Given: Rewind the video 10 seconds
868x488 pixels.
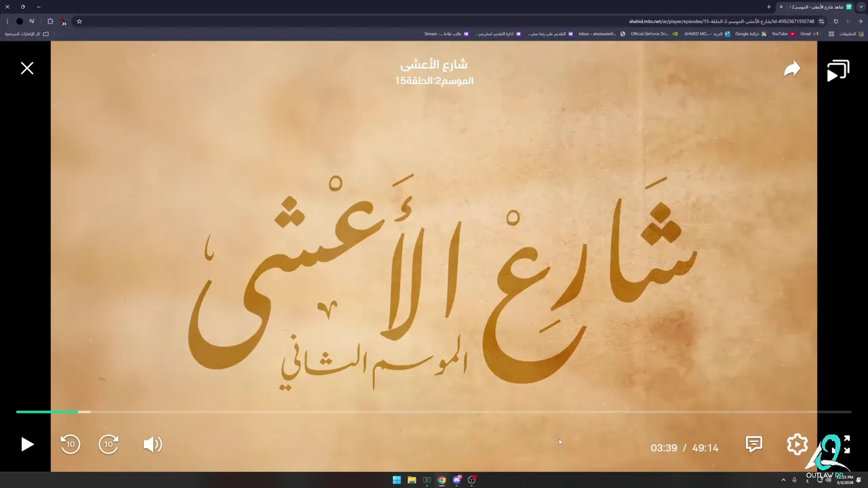Looking at the screenshot, I should tap(71, 445).
